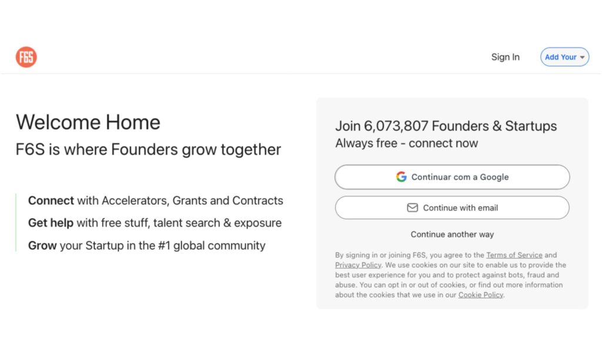Click the Connect with Accelerators line
Viewport: 602px width, 364px height.
pyautogui.click(x=156, y=201)
